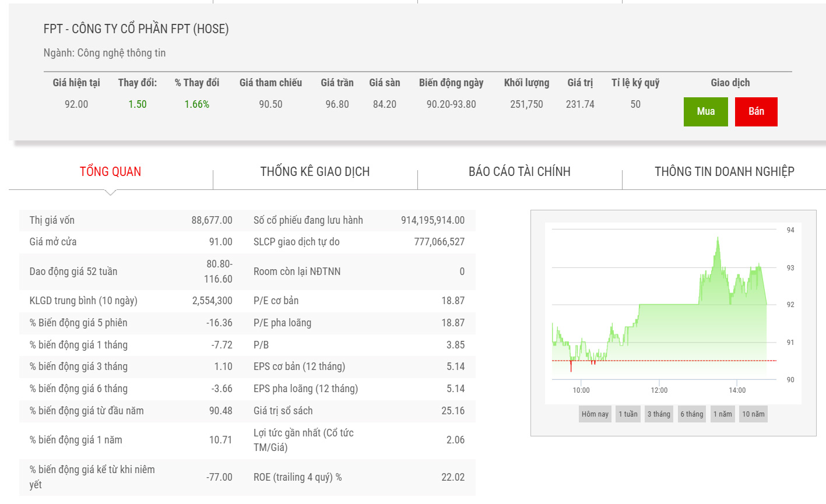Click the red Bán sell button
This screenshot has height=504, width=826.
coord(755,111)
